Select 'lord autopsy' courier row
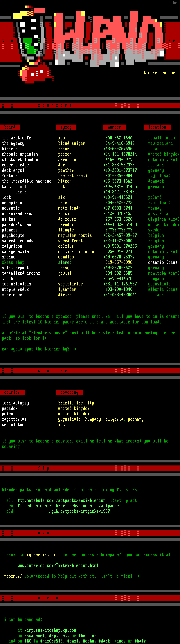Viewport: 180px width, 644px height. [15, 403]
